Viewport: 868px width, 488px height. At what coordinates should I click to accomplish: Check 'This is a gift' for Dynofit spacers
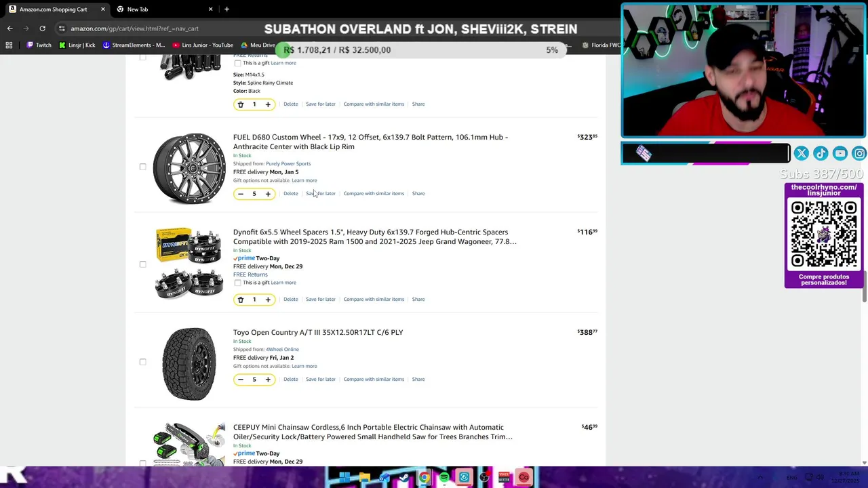[237, 283]
